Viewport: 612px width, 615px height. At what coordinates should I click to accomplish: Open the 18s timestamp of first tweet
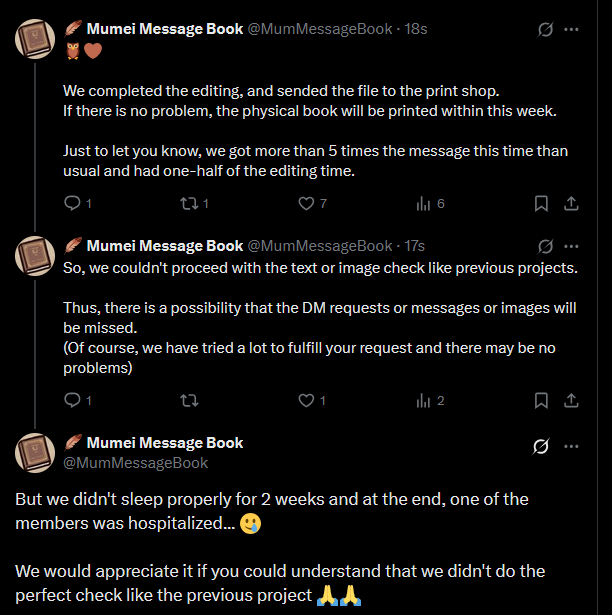click(415, 29)
